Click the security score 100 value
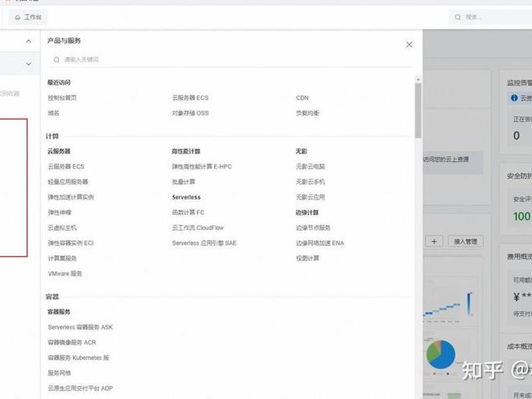 click(x=522, y=216)
